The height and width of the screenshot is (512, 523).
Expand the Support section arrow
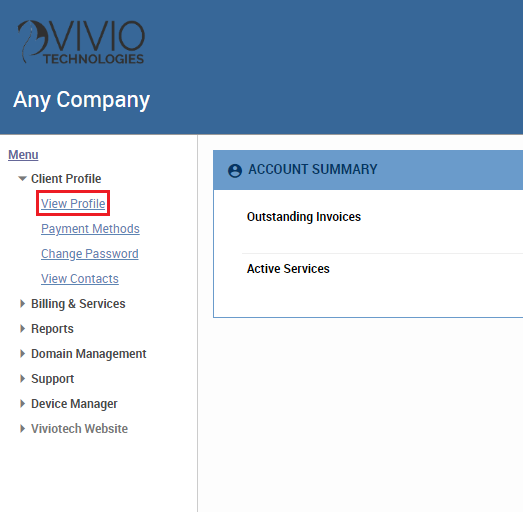coord(22,379)
